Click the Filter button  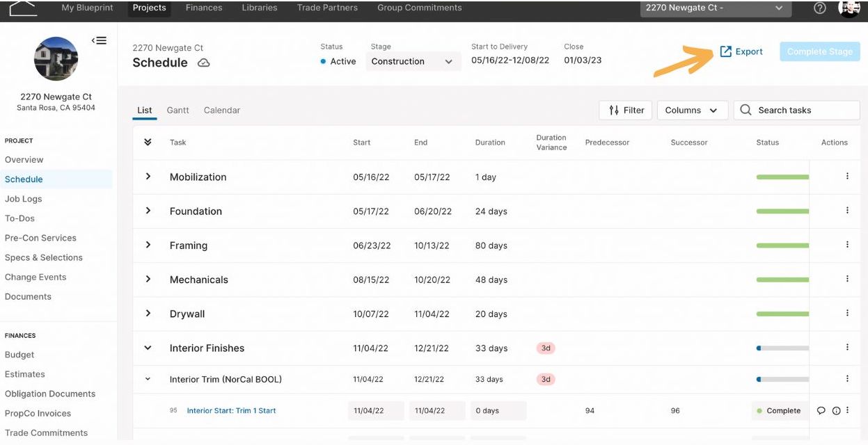click(625, 110)
